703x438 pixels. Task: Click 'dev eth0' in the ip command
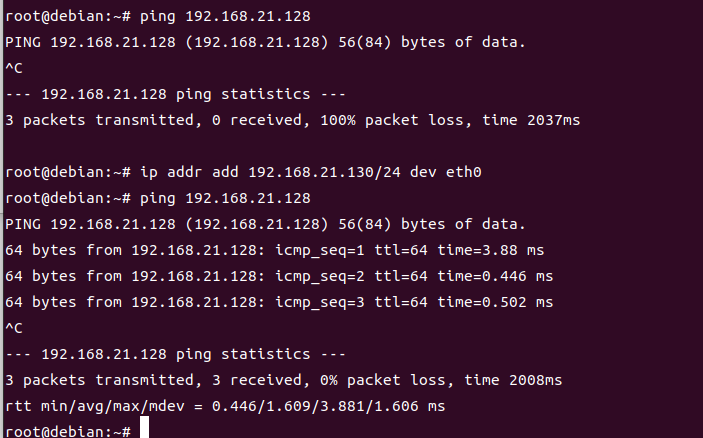point(446,173)
